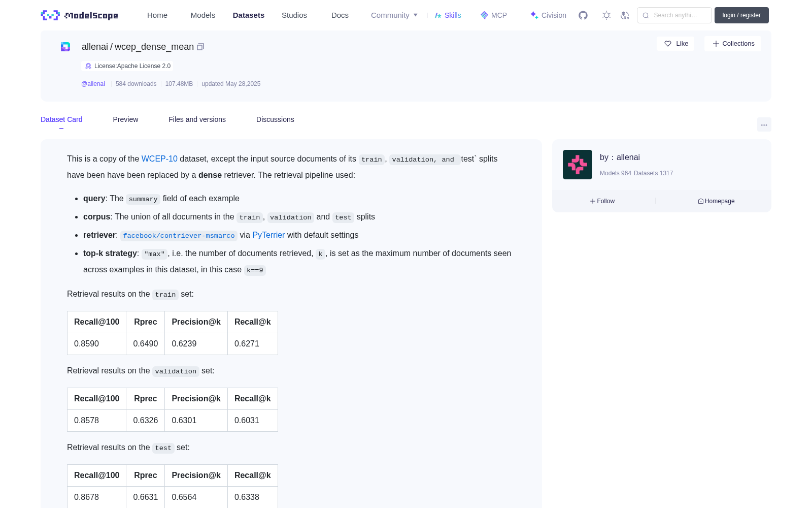Click the '584 downloads' text
Viewport: 812px width, 508px height.
coord(136,84)
